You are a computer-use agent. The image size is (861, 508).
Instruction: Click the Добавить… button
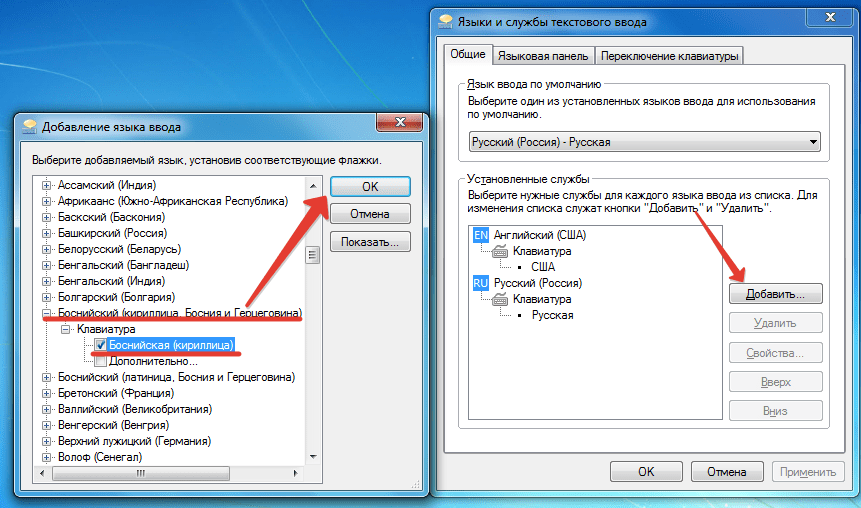click(775, 294)
